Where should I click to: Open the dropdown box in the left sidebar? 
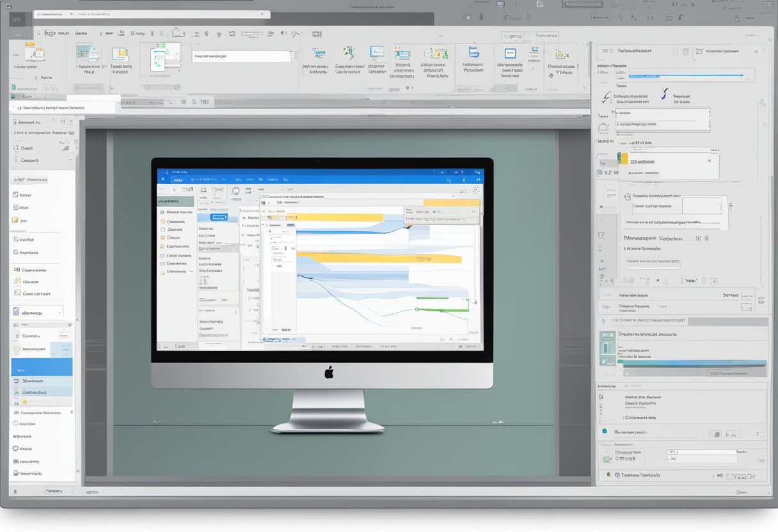tap(37, 313)
